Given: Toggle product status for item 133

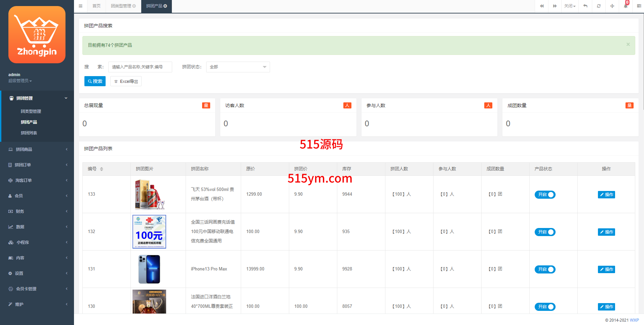Looking at the screenshot, I should 545,195.
